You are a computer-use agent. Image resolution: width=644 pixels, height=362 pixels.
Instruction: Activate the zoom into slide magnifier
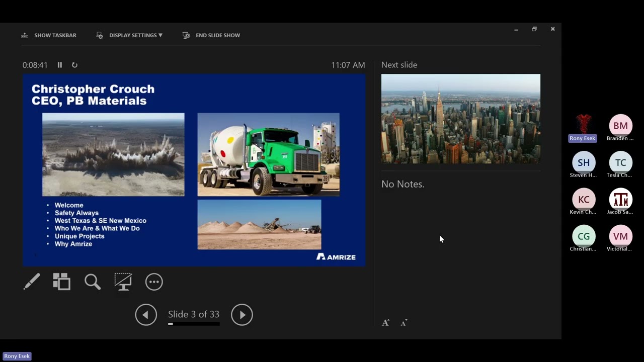pos(93,282)
